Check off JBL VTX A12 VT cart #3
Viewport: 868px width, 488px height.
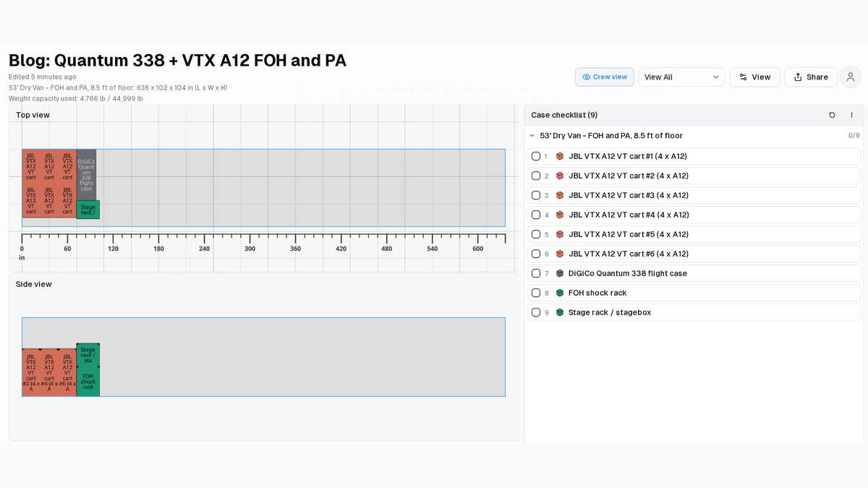pos(536,195)
